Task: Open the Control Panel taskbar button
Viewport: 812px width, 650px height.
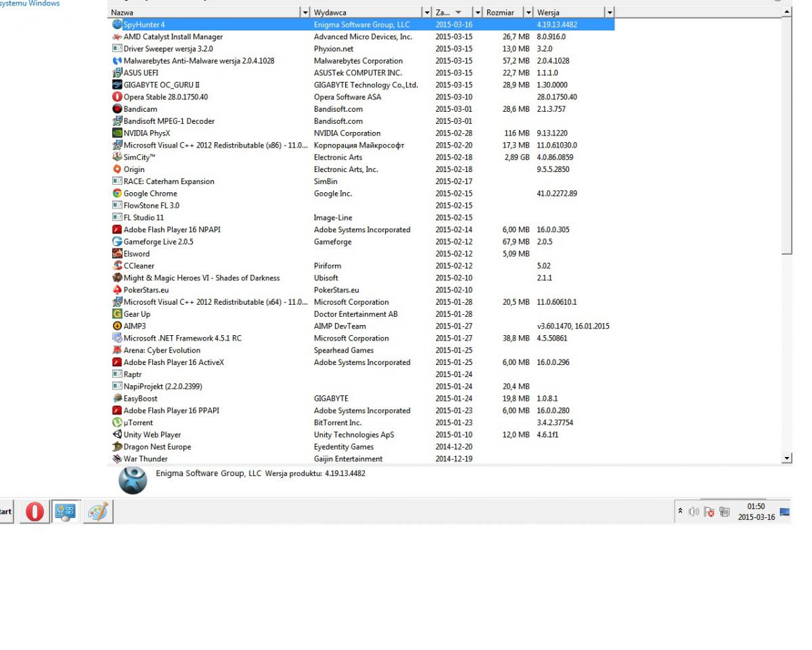Action: pos(66,512)
